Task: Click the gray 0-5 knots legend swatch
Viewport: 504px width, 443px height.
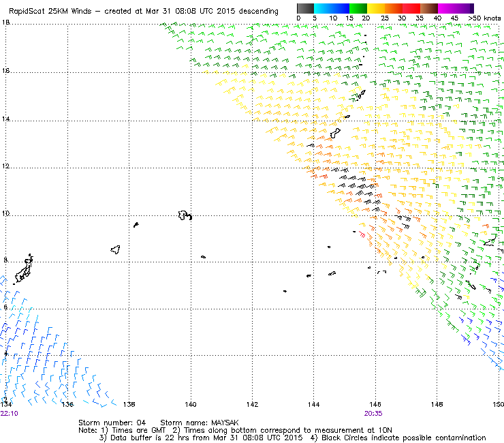Action: pos(305,8)
